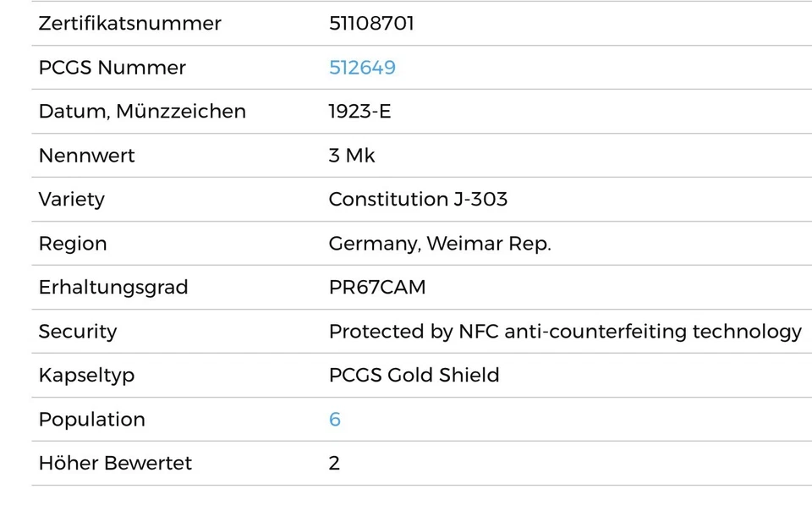The height and width of the screenshot is (511, 812).
Task: Click the Variety row label
Action: tap(71, 200)
